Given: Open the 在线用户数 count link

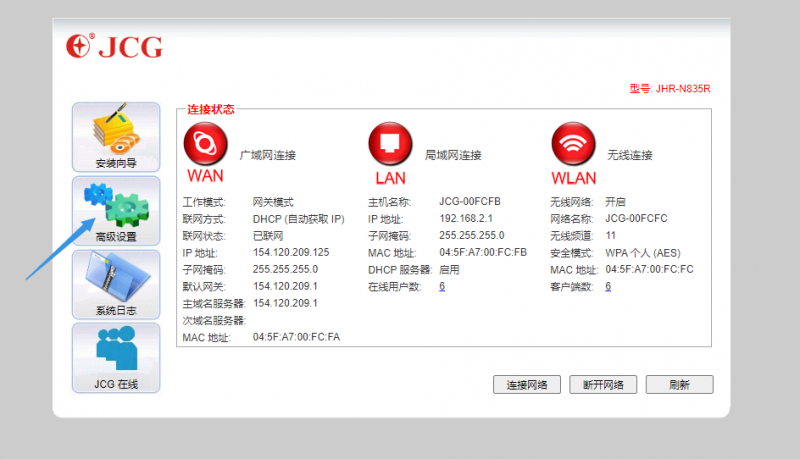Looking at the screenshot, I should pyautogui.click(x=441, y=287).
